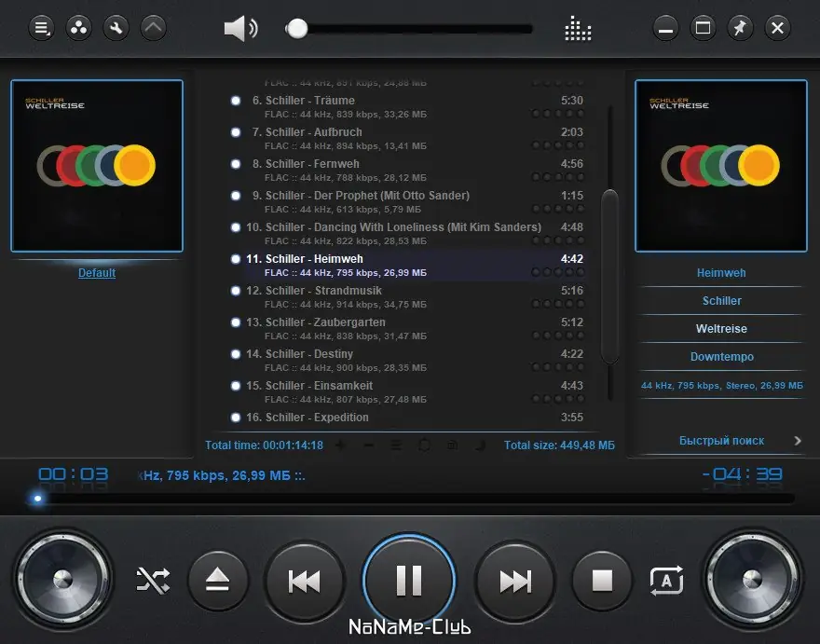Open Быстрый поиск quick search
820x644 pixels.
[721, 441]
